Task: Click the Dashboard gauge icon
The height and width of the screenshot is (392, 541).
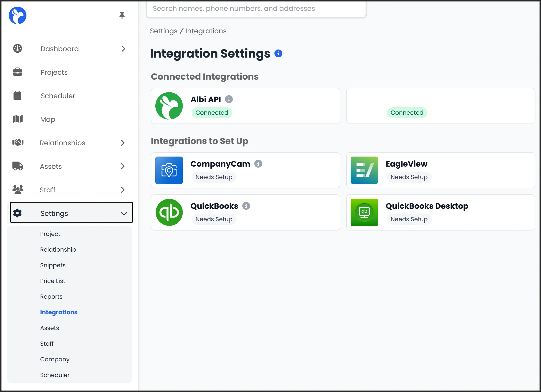Action: (18, 49)
